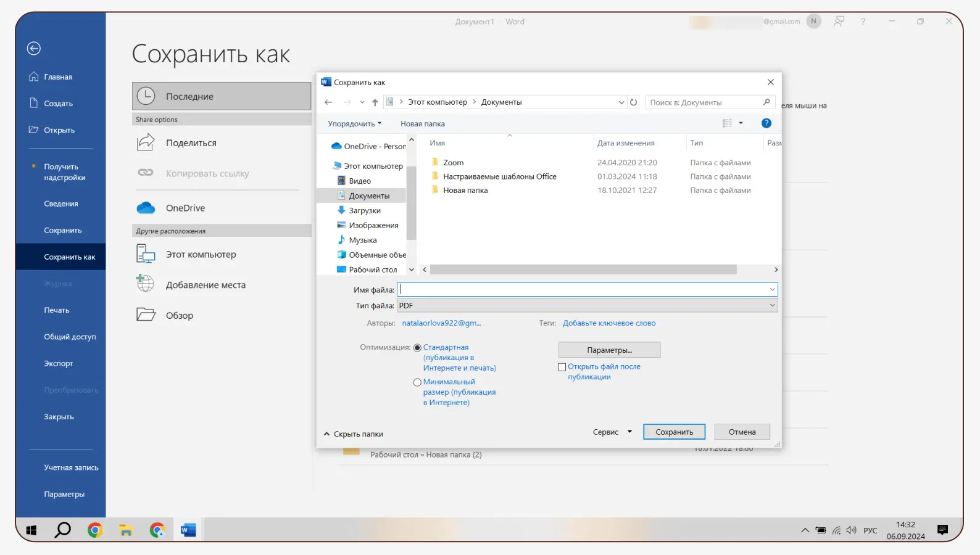Click the author natalaorlova922 link
The height and width of the screenshot is (555, 980).
[x=441, y=323]
